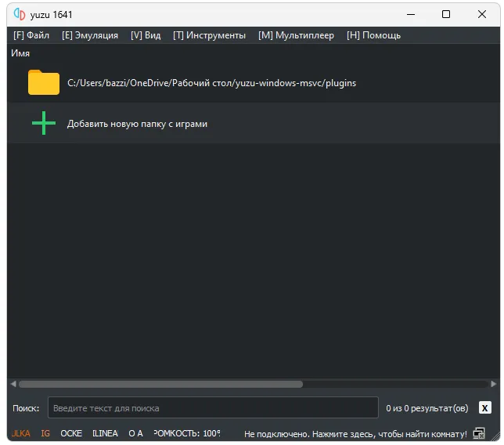Click the yellow plugins folder icon
The height and width of the screenshot is (445, 504).
(x=44, y=82)
